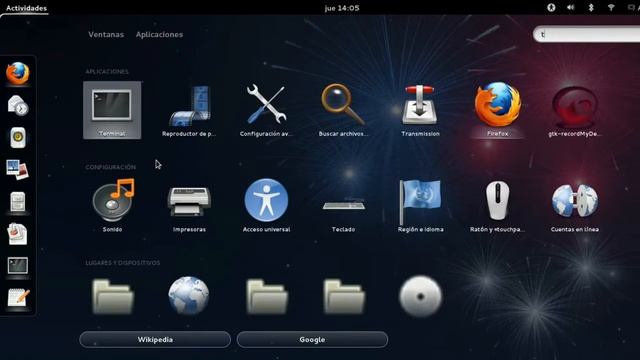640x360 pixels.
Task: Open the photo manager dock icon
Action: point(18,169)
